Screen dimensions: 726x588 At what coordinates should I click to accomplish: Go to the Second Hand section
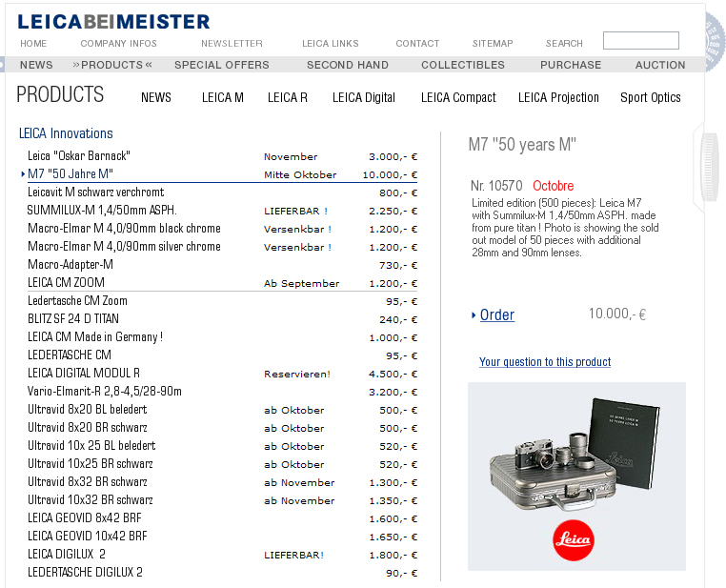(347, 65)
